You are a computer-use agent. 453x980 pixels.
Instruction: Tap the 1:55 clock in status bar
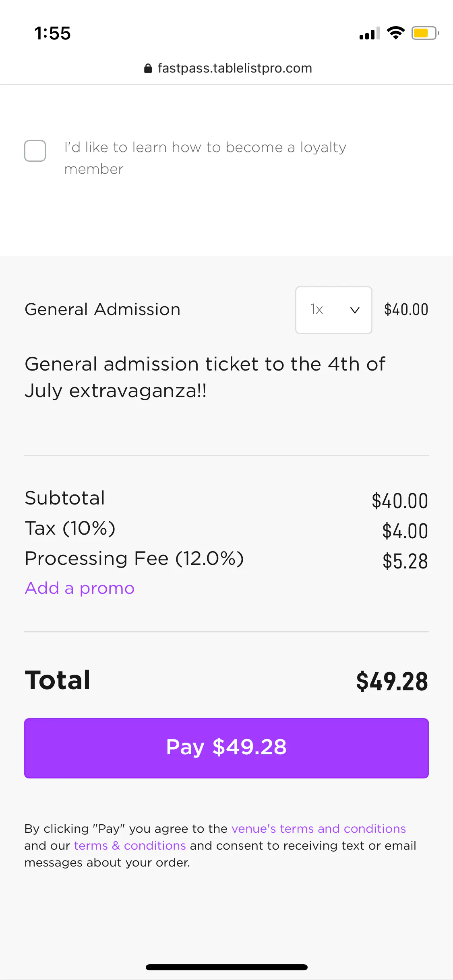tap(52, 33)
